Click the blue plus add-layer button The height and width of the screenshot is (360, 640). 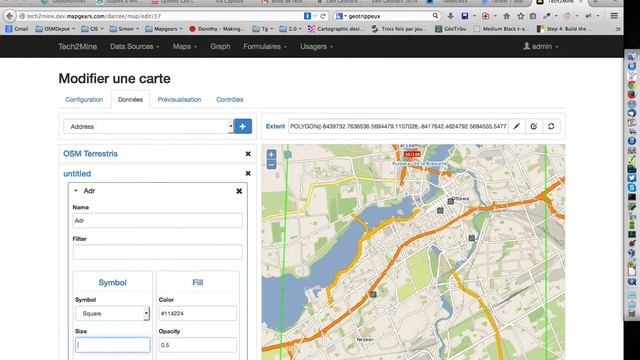tap(242, 127)
